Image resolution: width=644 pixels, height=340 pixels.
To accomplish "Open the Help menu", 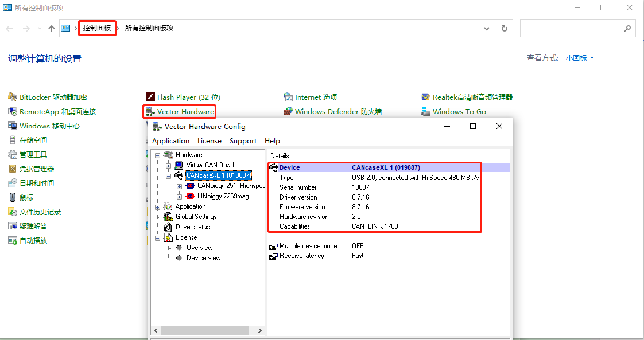I will click(x=272, y=141).
